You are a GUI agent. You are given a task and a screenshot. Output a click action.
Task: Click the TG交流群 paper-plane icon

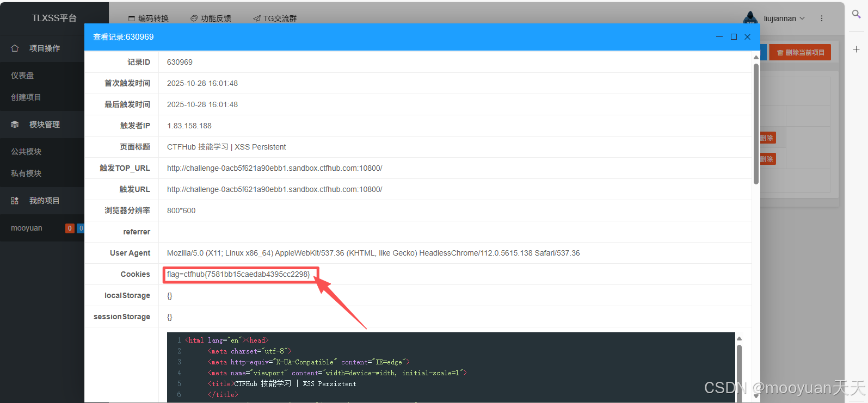[x=256, y=18]
